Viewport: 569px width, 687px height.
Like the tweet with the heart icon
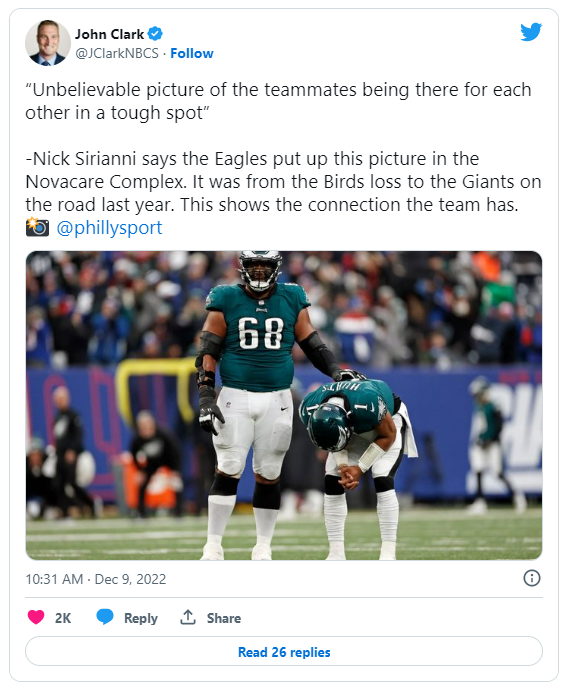[36, 617]
